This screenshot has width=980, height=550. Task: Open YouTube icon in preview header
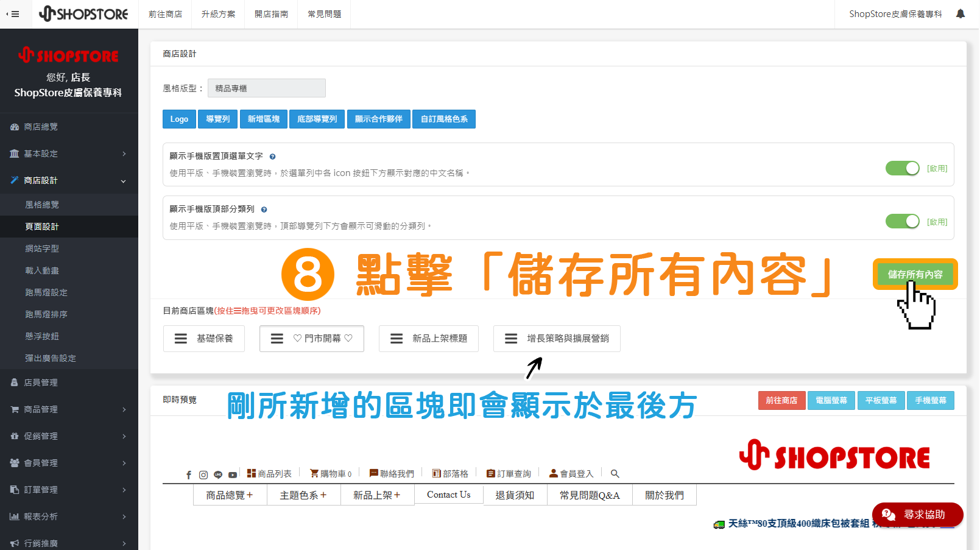(233, 475)
